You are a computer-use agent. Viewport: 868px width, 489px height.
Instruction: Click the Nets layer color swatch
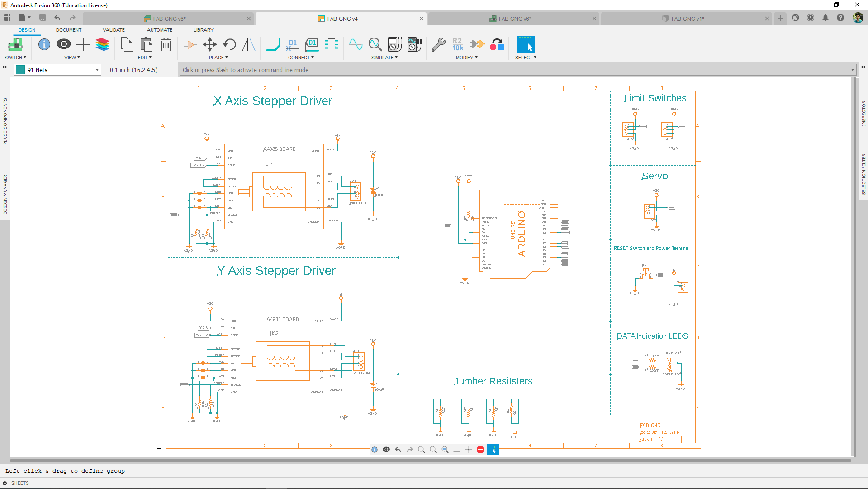[20, 70]
